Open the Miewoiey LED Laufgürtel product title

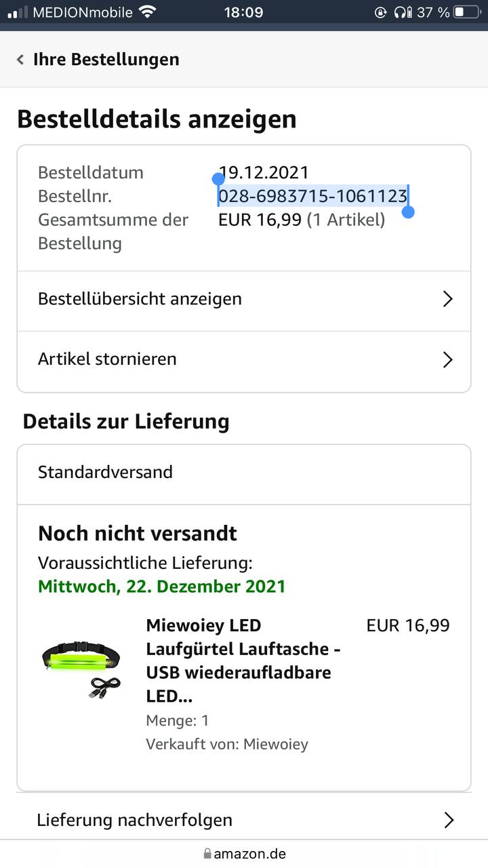click(x=243, y=660)
